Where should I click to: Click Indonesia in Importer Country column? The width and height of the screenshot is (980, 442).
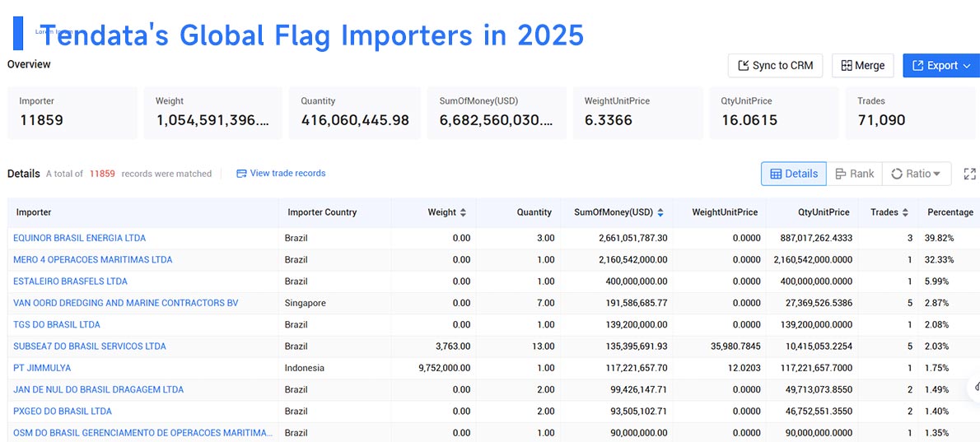(x=305, y=368)
